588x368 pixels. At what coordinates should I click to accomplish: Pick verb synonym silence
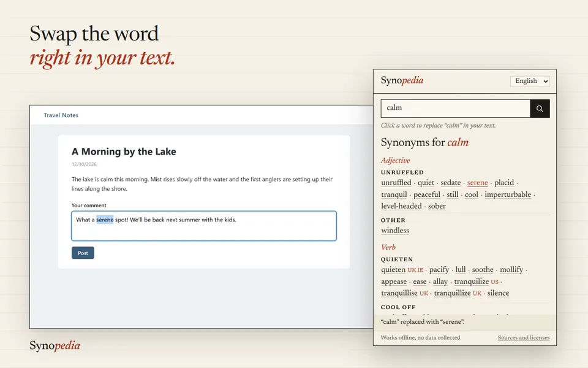498,293
